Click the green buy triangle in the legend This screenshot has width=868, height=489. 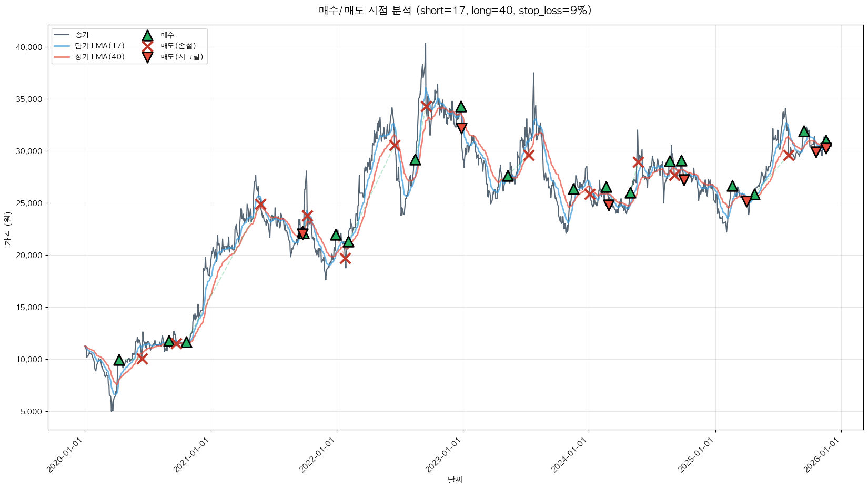[147, 36]
